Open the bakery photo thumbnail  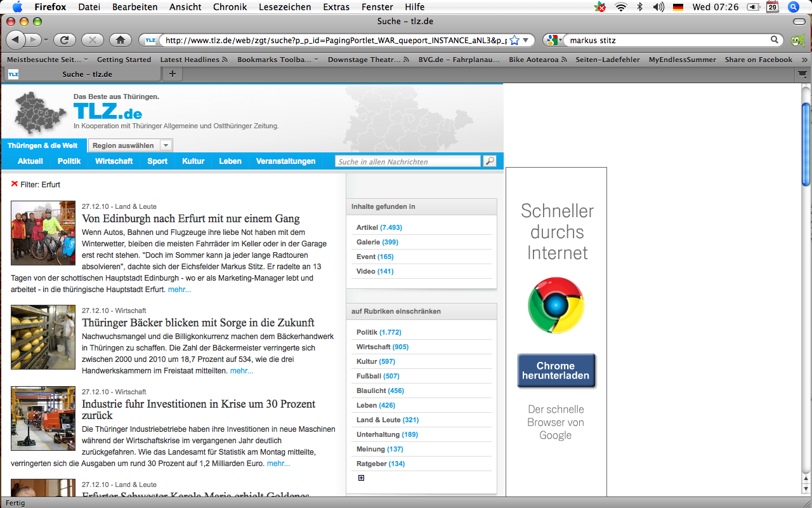pos(43,337)
